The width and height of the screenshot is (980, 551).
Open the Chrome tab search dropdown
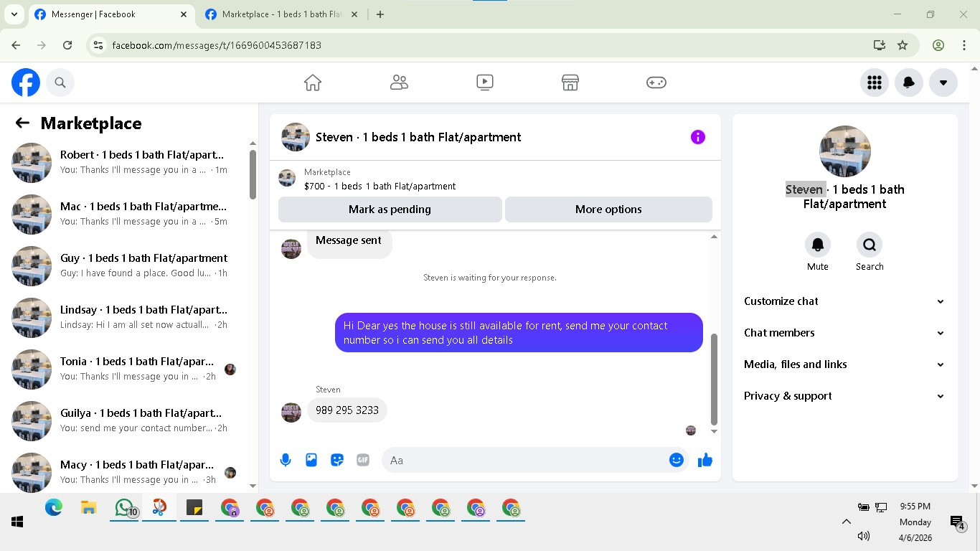click(x=14, y=14)
